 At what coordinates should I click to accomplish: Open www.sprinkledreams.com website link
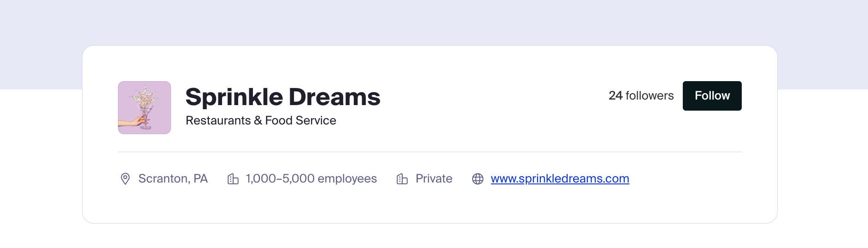click(560, 179)
